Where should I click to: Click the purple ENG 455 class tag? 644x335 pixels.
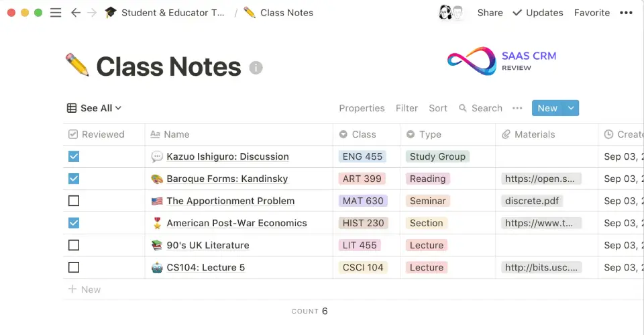[362, 156]
